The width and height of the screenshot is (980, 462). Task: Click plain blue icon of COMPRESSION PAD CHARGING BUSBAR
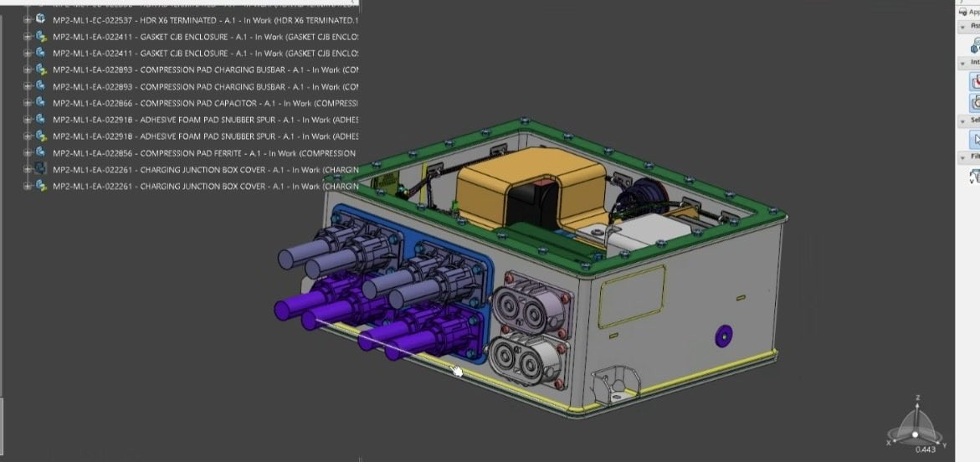click(41, 85)
